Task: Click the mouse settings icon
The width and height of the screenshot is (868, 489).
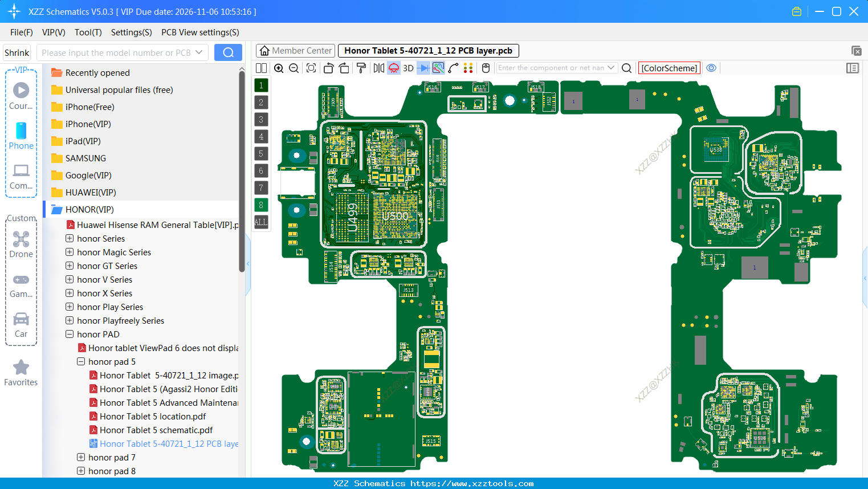Action: coord(486,68)
